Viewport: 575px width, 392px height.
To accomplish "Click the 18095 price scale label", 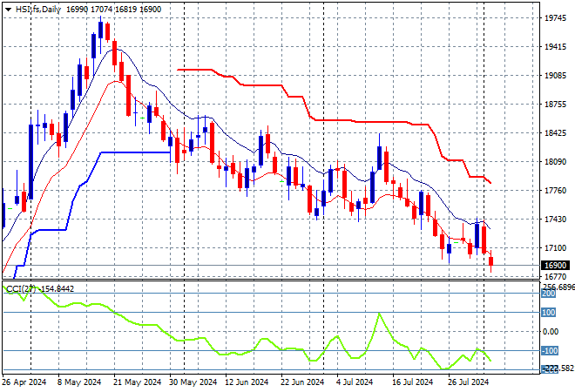I will 555,161.
